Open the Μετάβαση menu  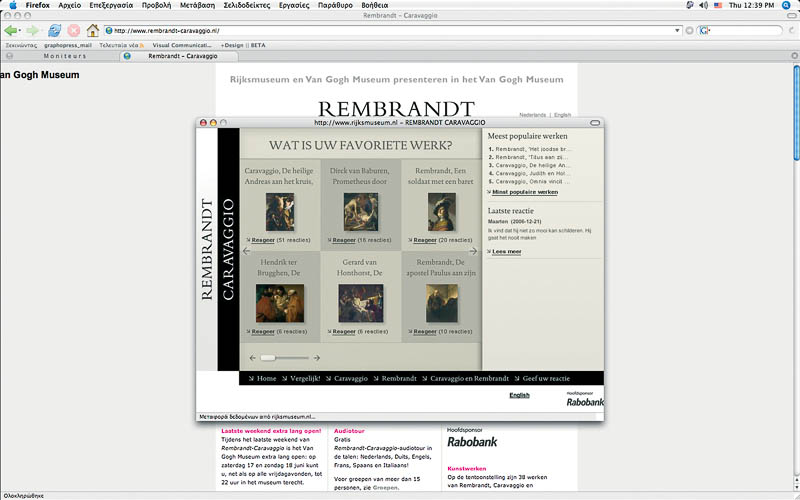click(x=197, y=5)
